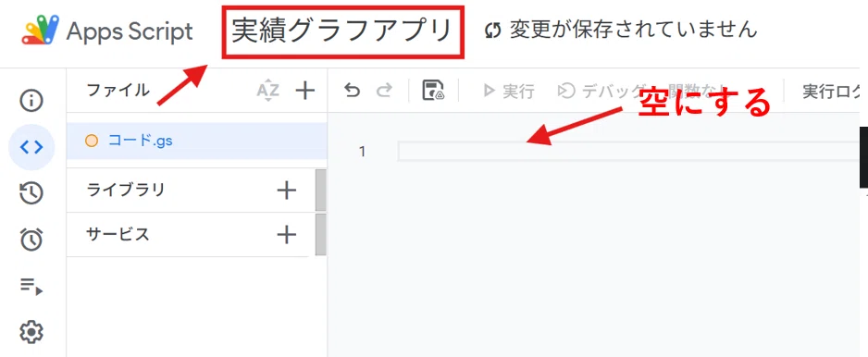Add a library with plus icon
This screenshot has height=357, width=868.
pyautogui.click(x=286, y=191)
